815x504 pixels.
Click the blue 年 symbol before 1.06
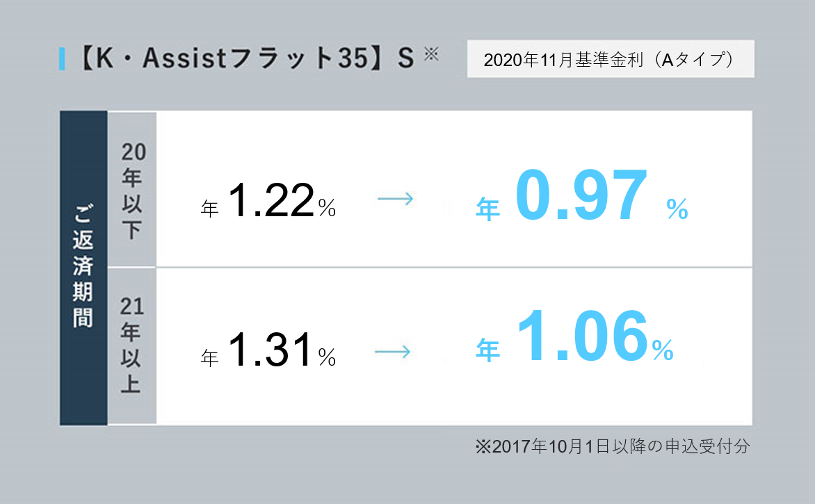pos(487,350)
